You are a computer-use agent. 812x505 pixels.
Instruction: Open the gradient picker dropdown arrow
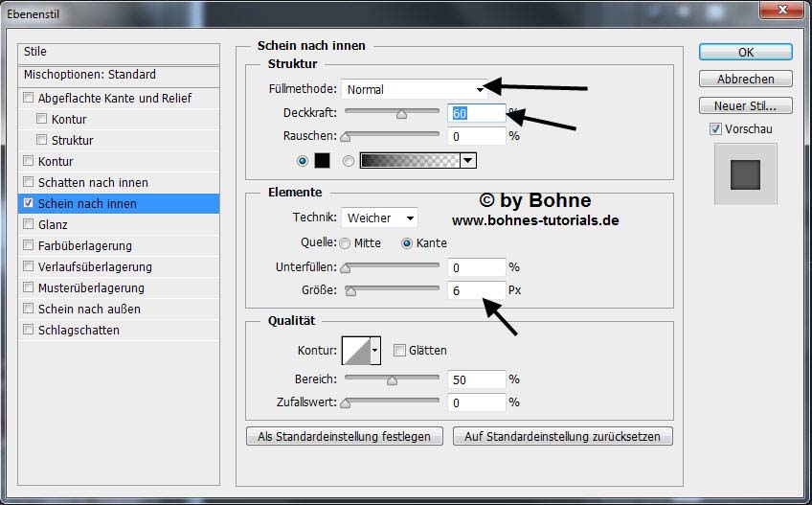(x=467, y=161)
